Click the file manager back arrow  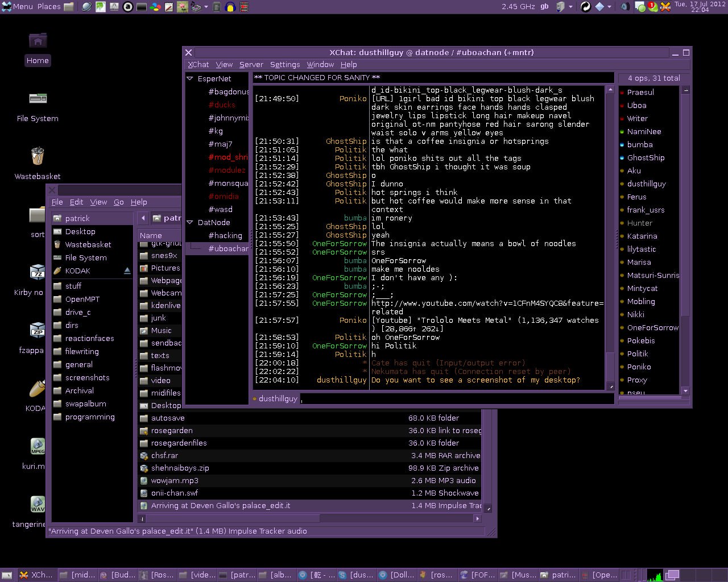tap(143, 218)
